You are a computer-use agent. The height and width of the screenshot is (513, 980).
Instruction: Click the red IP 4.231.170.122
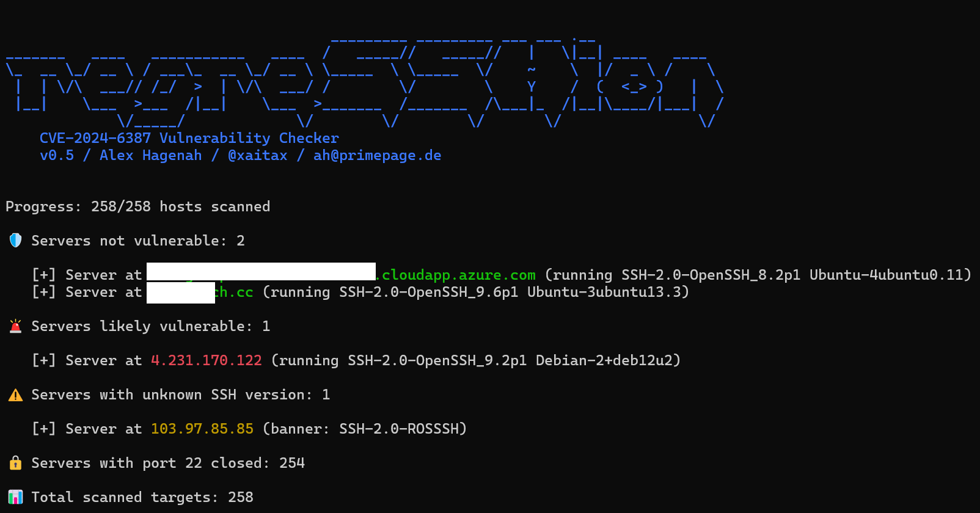(x=207, y=360)
